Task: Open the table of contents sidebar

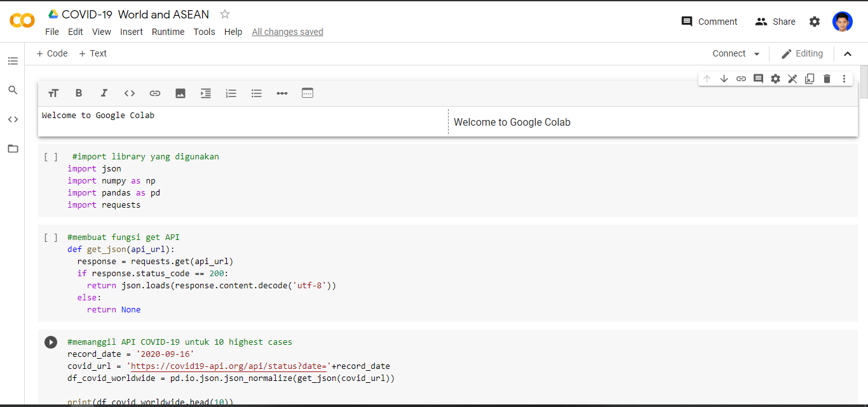Action: click(13, 61)
